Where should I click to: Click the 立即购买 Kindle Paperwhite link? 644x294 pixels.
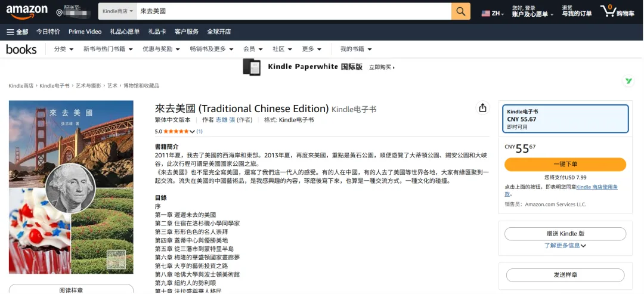coord(382,67)
